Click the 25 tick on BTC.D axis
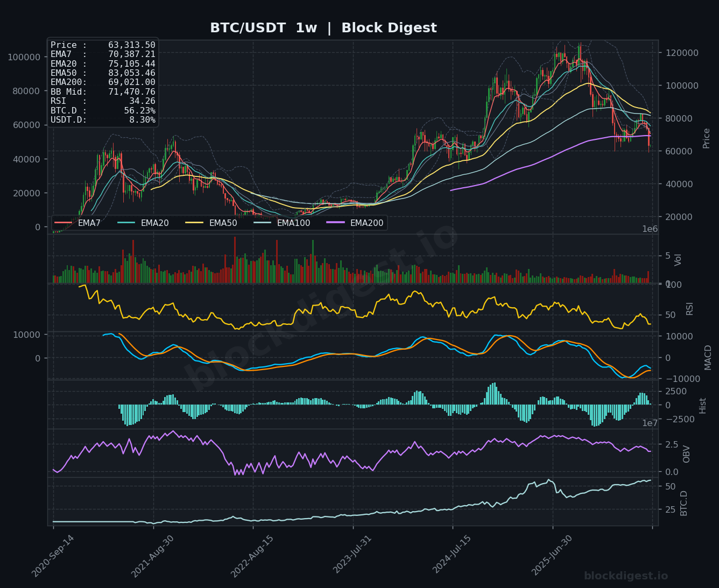Viewport: 719px width, 588px height. pyautogui.click(x=671, y=509)
